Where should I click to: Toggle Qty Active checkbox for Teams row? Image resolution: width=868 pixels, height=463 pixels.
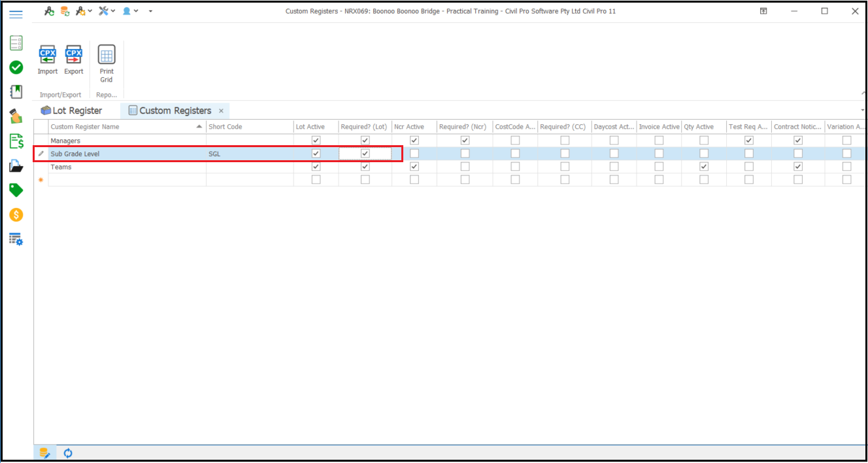point(704,167)
